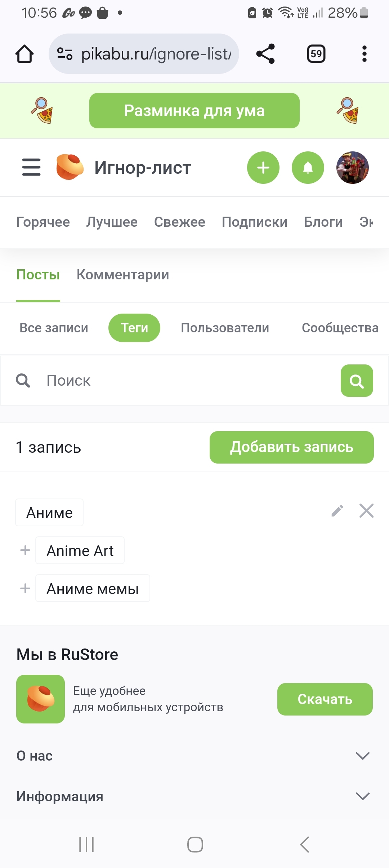Image resolution: width=389 pixels, height=868 pixels.
Task: Open the user profile avatar
Action: click(353, 168)
